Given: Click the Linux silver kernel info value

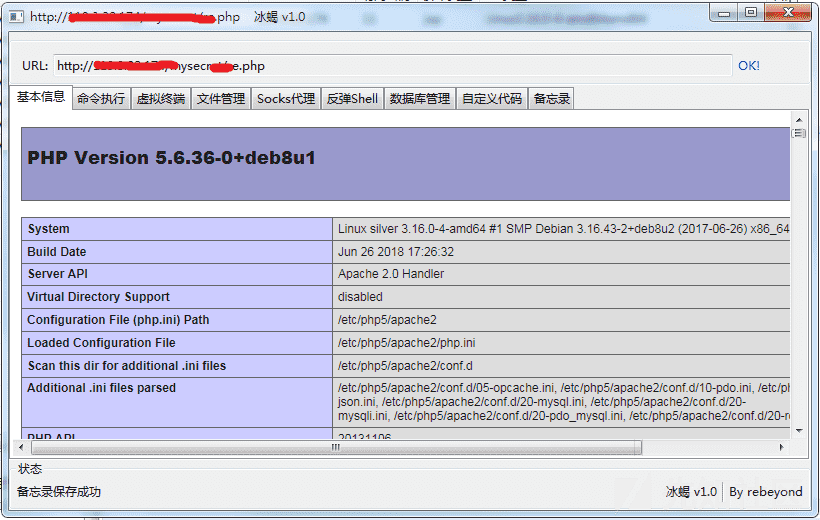Looking at the screenshot, I should [x=563, y=229].
